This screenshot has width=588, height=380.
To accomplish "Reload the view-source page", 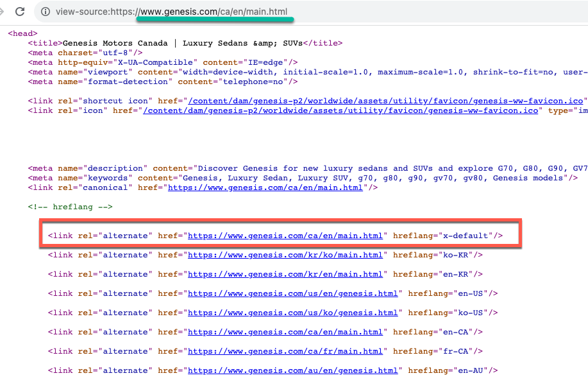I will pyautogui.click(x=20, y=12).
